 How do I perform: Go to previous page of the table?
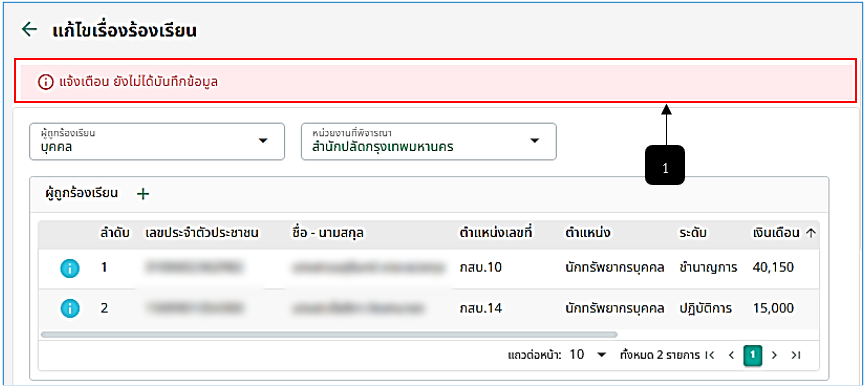click(731, 355)
